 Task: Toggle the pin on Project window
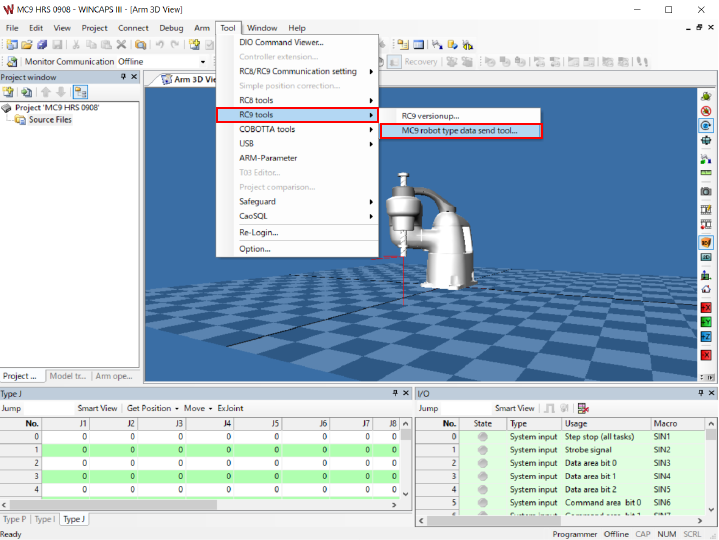[x=123, y=77]
